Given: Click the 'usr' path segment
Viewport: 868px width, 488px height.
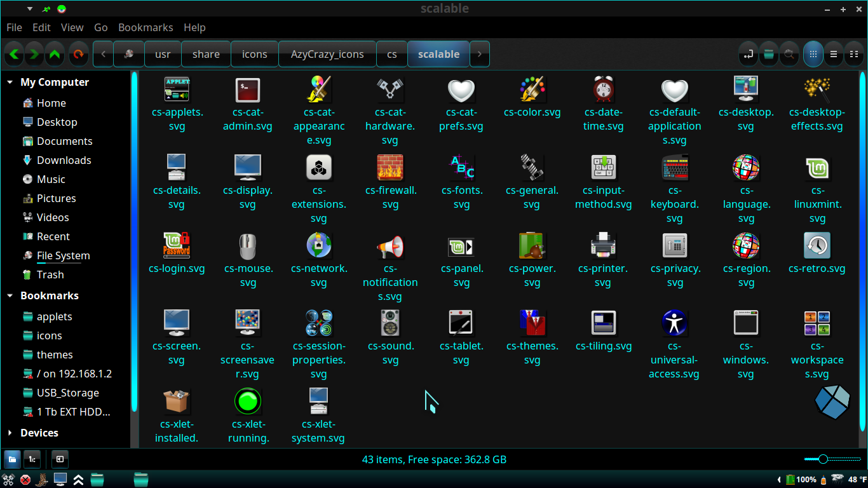Looking at the screenshot, I should (x=163, y=54).
